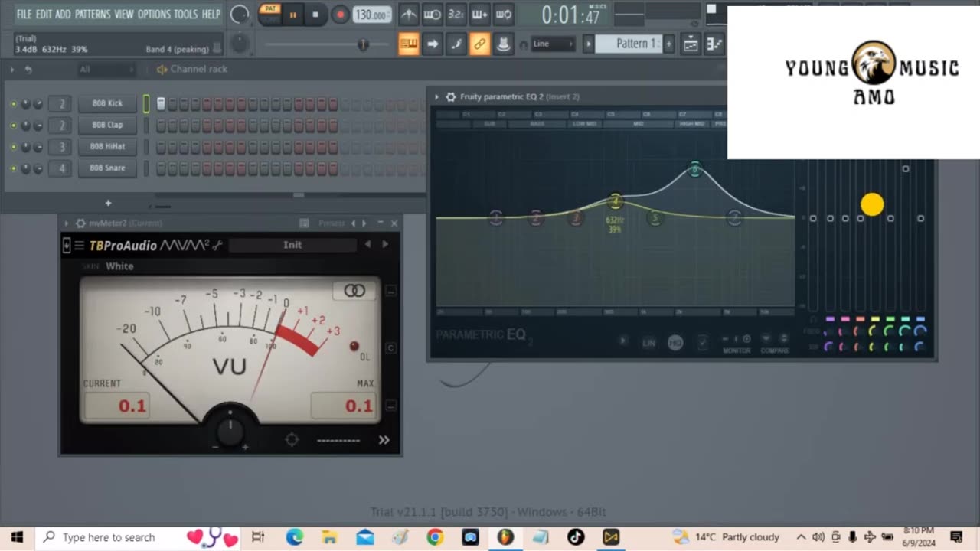Select the EQ band 6 peak node
980x551 pixels.
(x=695, y=168)
